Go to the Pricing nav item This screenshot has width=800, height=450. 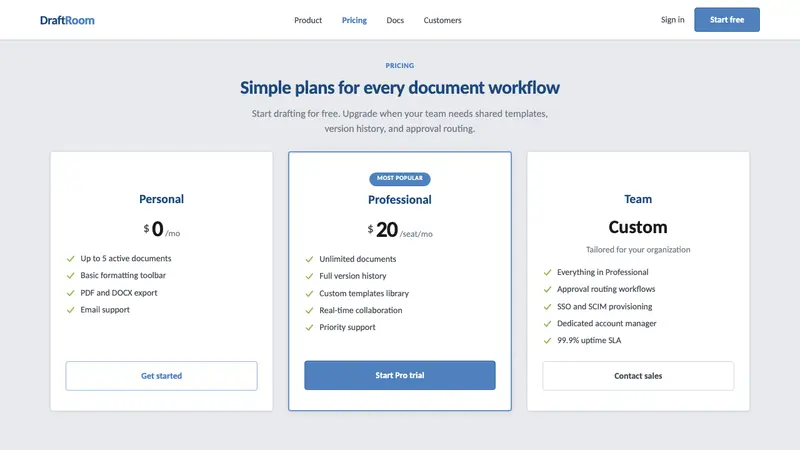pos(354,20)
